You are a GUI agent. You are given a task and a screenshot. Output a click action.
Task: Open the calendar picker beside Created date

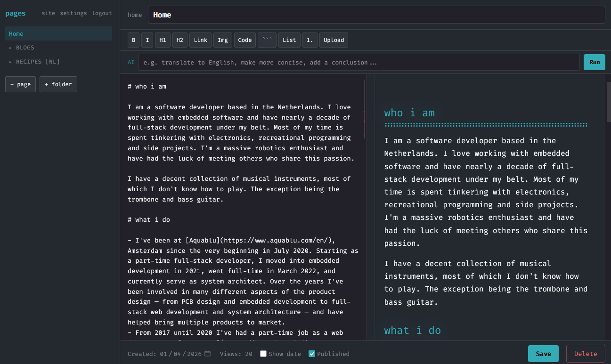click(x=207, y=354)
